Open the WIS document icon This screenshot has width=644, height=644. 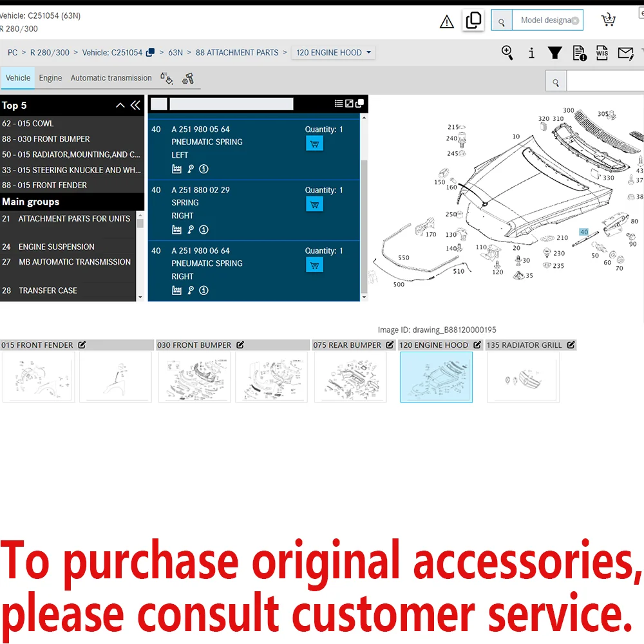pos(601,53)
